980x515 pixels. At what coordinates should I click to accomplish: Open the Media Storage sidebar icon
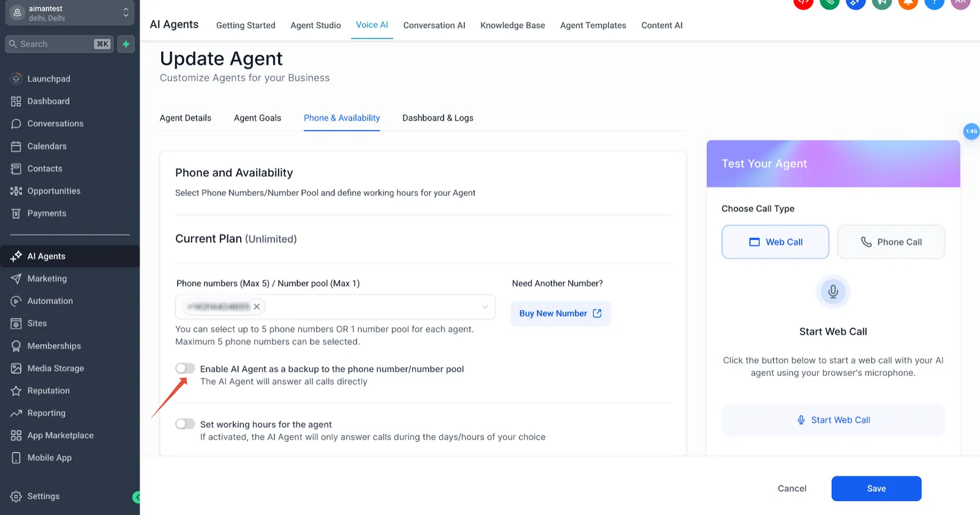[x=16, y=369]
